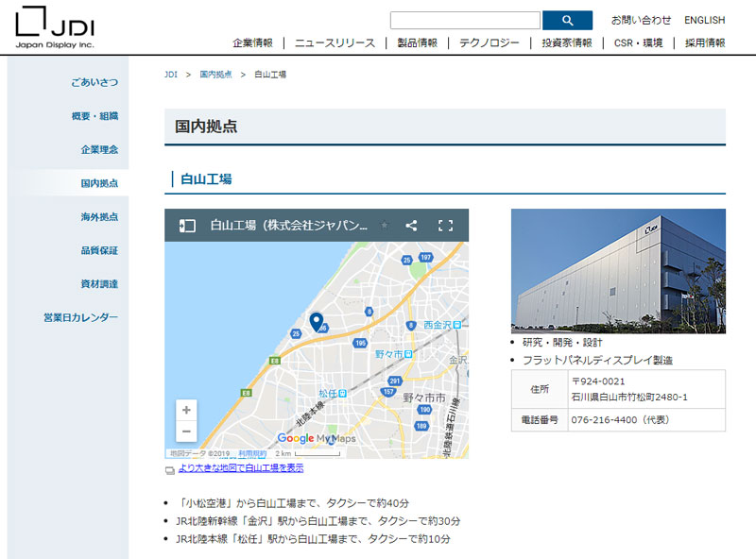Go to ごあいさつ in the sidebar
756x559 pixels.
coord(94,82)
